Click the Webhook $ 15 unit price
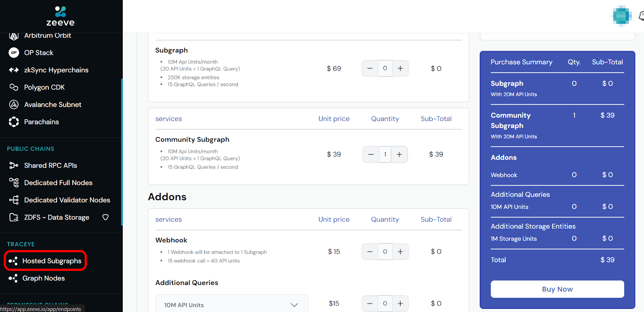This screenshot has width=644, height=312. point(334,252)
